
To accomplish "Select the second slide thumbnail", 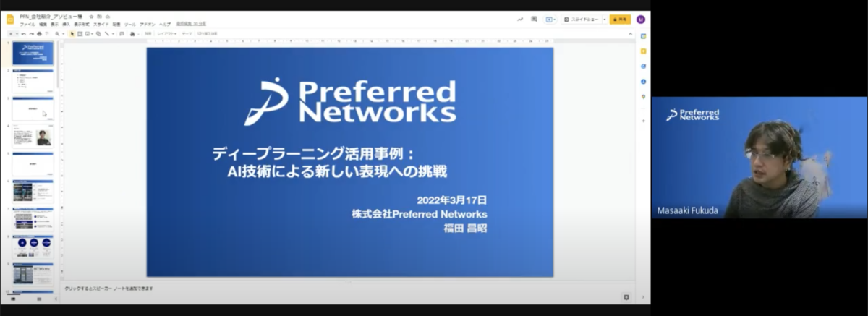I will [x=33, y=81].
